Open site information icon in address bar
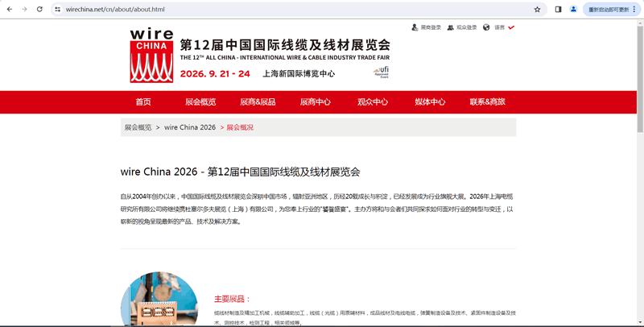644x327 pixels. point(57,10)
